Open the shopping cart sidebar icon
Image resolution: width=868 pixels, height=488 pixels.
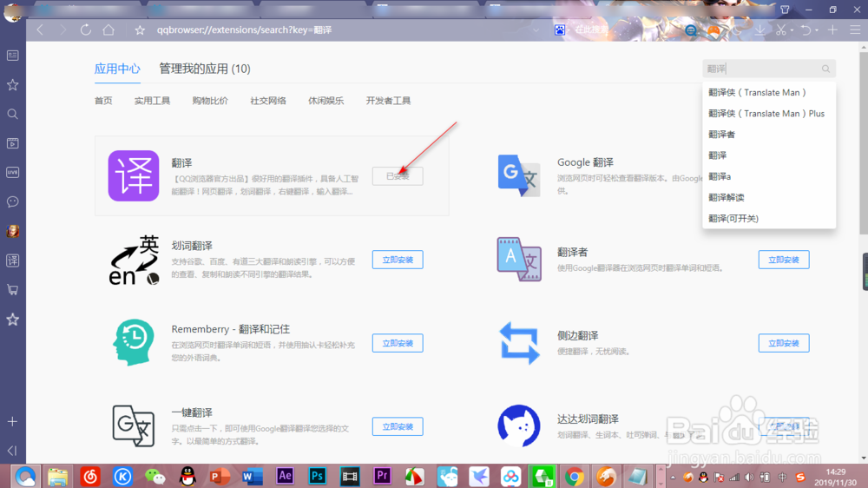click(13, 290)
